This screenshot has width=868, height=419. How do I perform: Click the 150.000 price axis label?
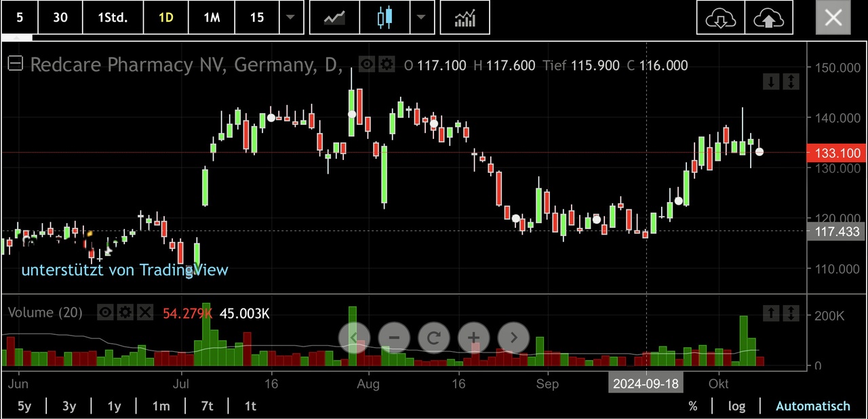coord(837,67)
